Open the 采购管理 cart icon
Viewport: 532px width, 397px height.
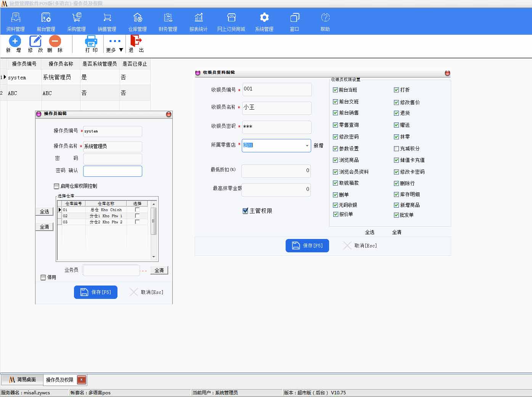click(x=76, y=18)
